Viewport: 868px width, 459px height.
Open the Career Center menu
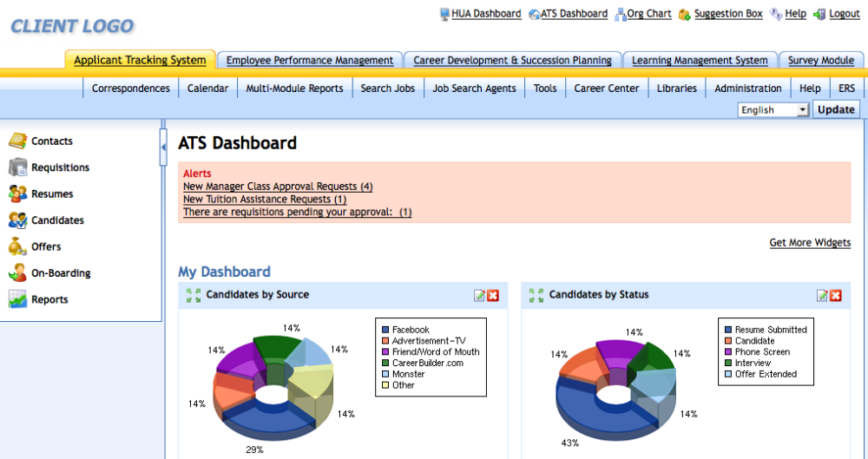606,88
